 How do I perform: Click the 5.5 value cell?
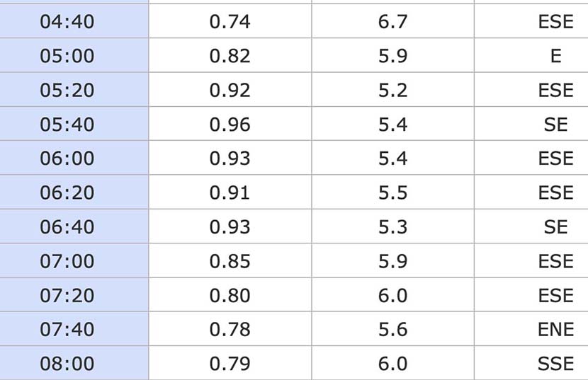392,192
